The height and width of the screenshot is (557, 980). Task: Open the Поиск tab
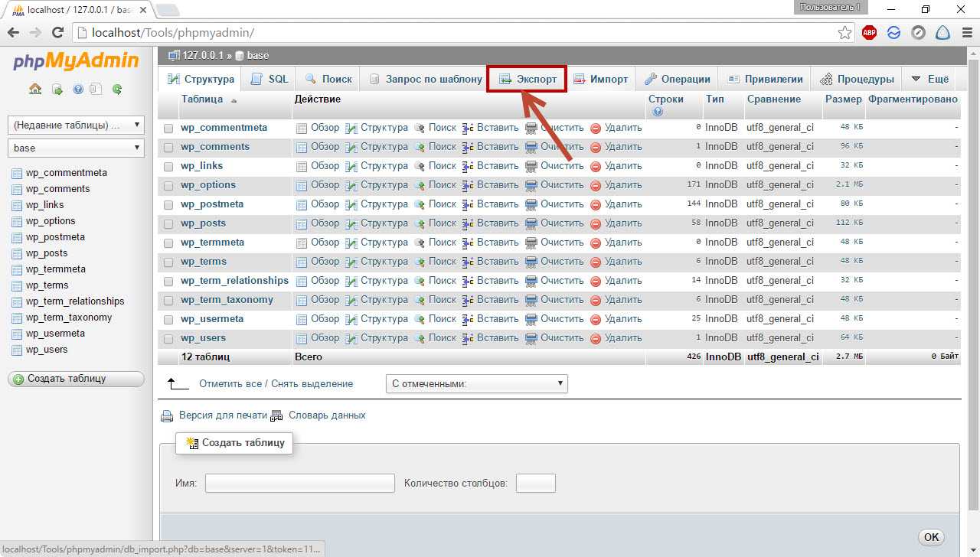(328, 79)
